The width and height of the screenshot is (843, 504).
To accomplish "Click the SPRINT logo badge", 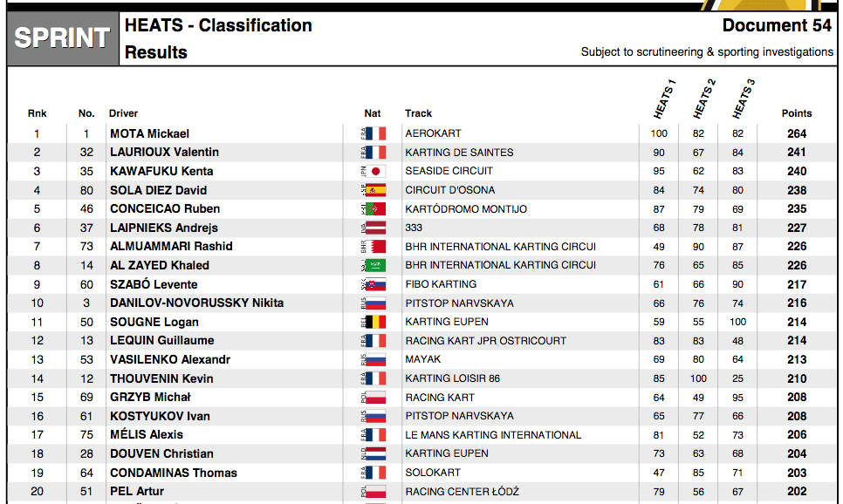I will [62, 38].
